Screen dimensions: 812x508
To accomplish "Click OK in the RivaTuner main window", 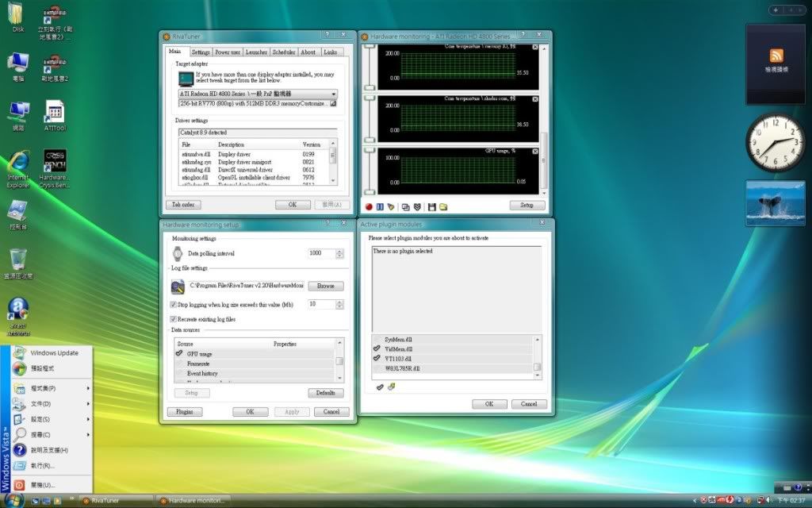I will click(x=293, y=205).
